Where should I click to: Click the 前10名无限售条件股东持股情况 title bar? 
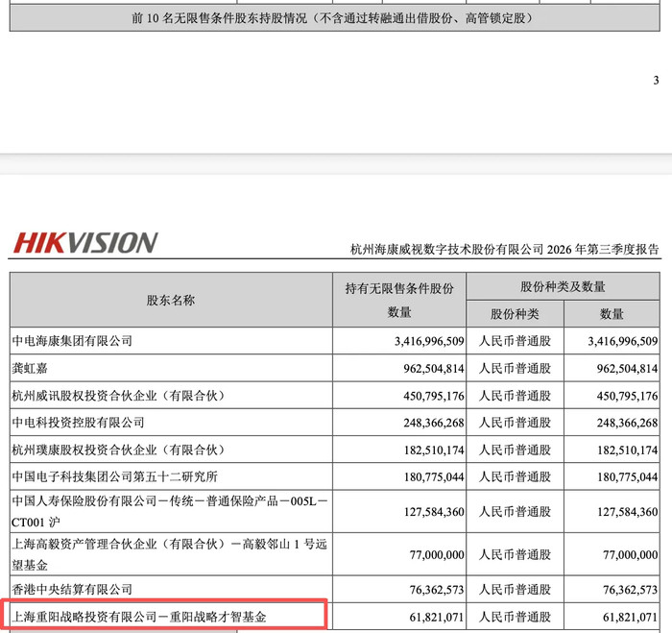point(334,18)
